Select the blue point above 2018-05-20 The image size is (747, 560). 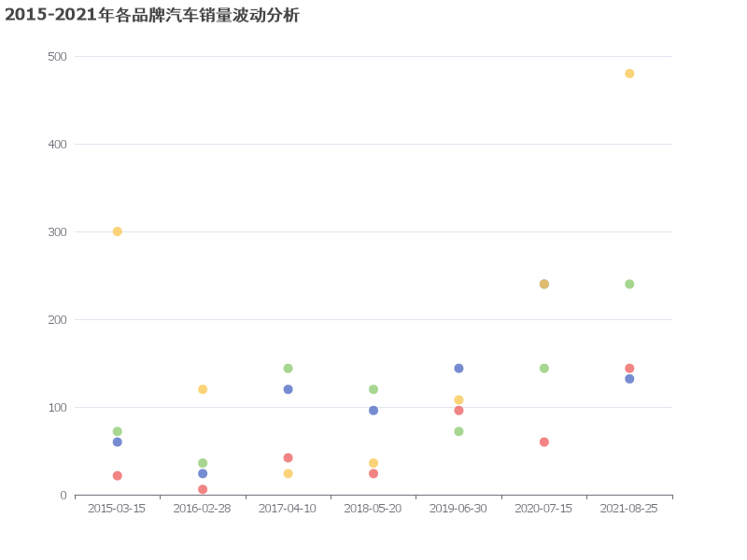point(373,411)
